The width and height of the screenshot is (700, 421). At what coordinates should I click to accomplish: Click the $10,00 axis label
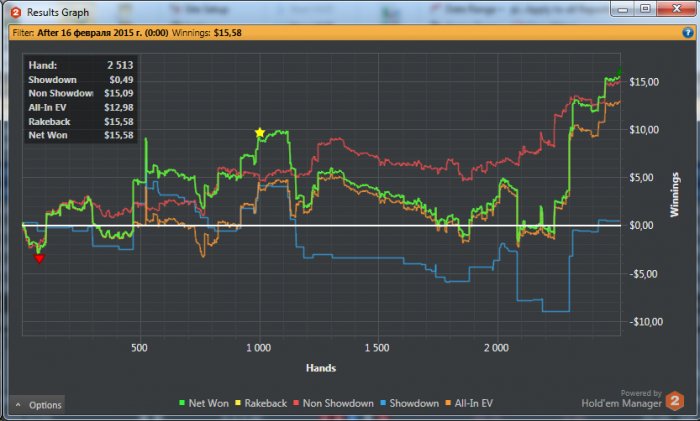tap(644, 129)
